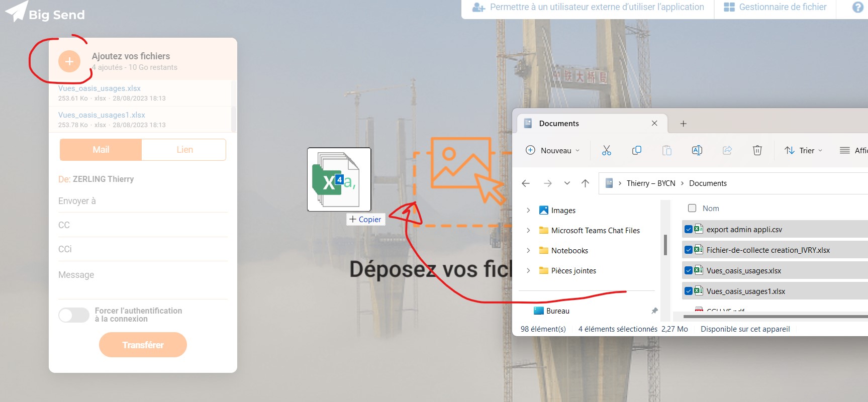The height and width of the screenshot is (402, 868).
Task: Click the Explorer navigation pane scrollbar
Action: pyautogui.click(x=665, y=245)
